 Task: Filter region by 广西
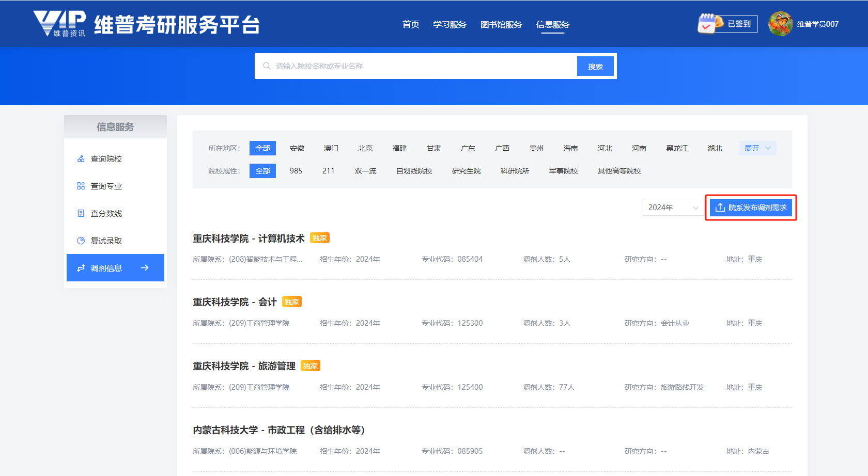coord(502,148)
